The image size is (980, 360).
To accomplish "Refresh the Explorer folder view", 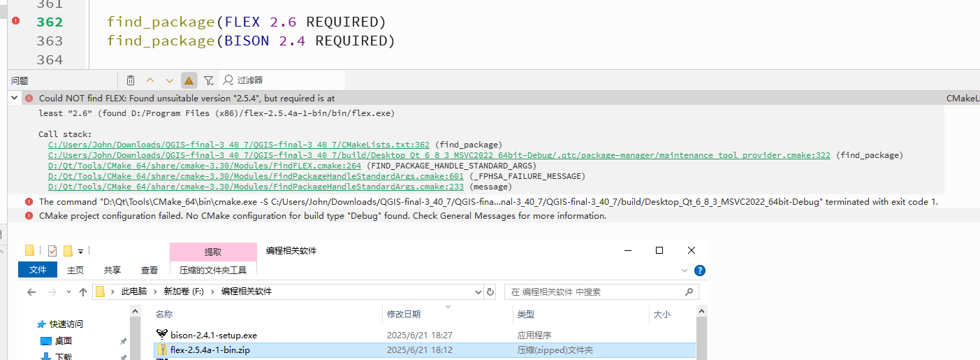I will (x=490, y=291).
